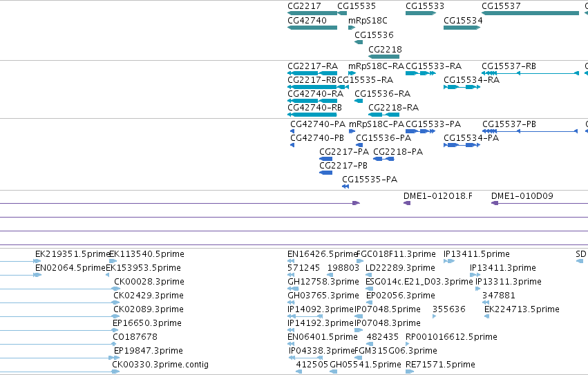Select the FGM315G06.3prime EST
Screen dimensions: 588x375
pos(358,358)
